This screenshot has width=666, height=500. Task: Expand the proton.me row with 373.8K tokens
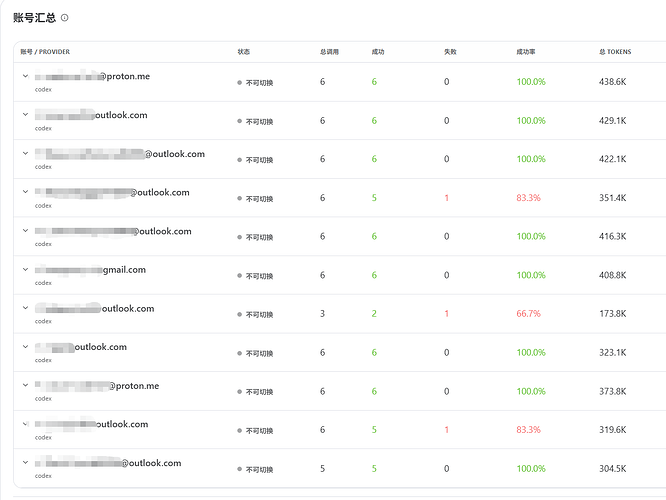pyautogui.click(x=25, y=385)
